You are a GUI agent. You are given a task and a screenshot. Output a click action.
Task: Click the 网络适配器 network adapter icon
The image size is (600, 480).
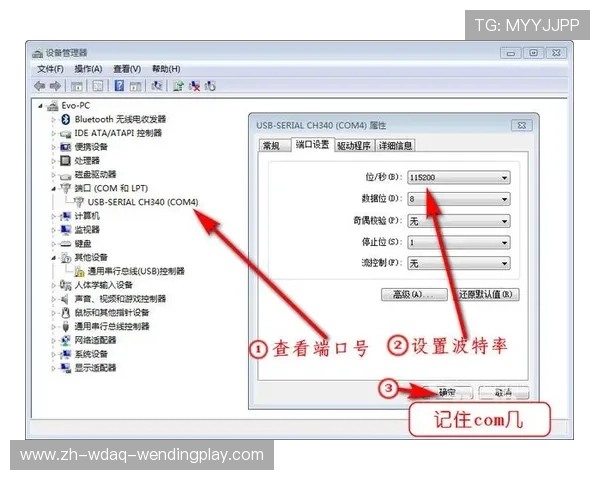click(65, 340)
